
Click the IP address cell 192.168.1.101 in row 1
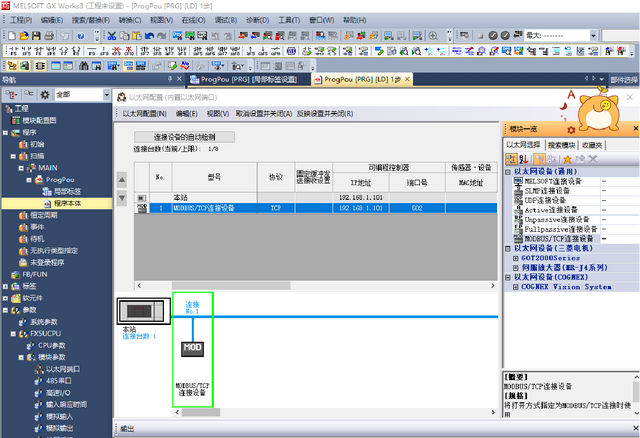coord(359,208)
